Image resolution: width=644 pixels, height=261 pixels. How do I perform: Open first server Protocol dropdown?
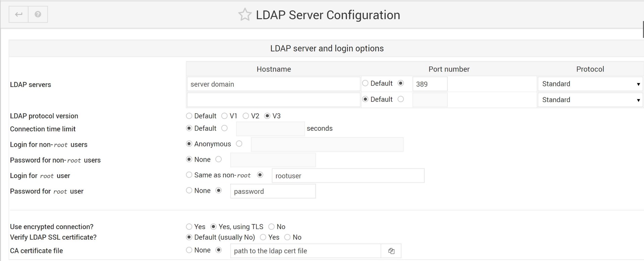[x=590, y=84]
